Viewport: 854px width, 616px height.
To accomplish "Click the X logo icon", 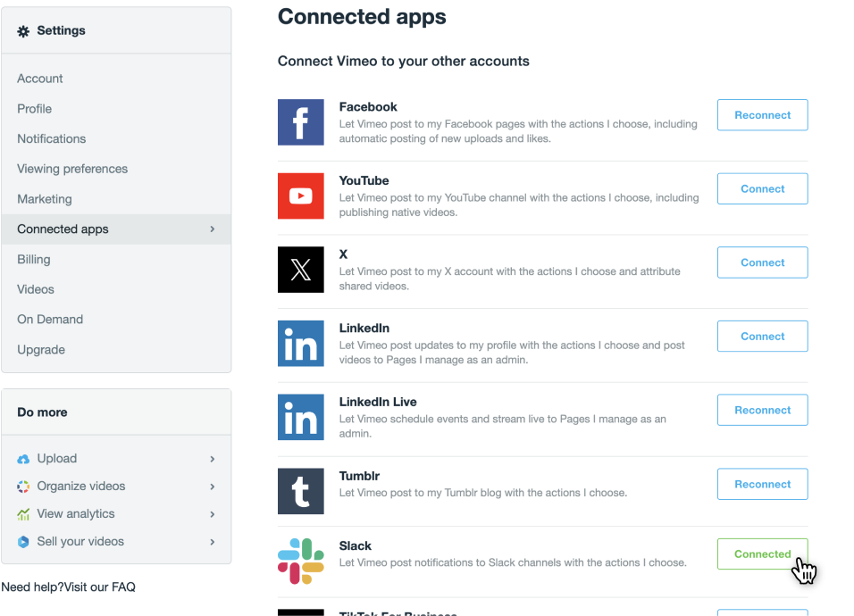I will (x=300, y=270).
